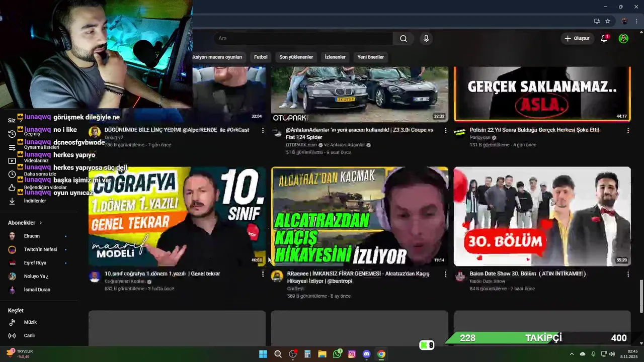Image resolution: width=644 pixels, height=362 pixels.
Task: Open Coğrafyanın Kodları channel avatar
Action: pos(95,277)
